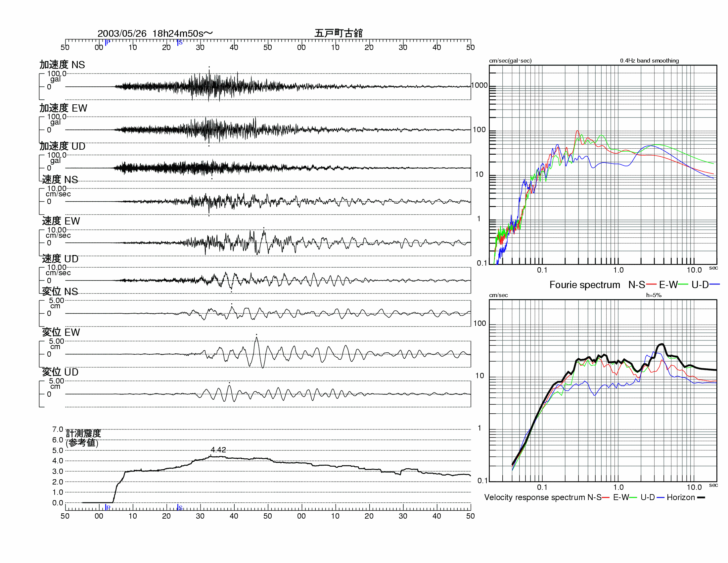Click the 速度 UD trace label
This screenshot has width=728, height=563.
(x=60, y=259)
